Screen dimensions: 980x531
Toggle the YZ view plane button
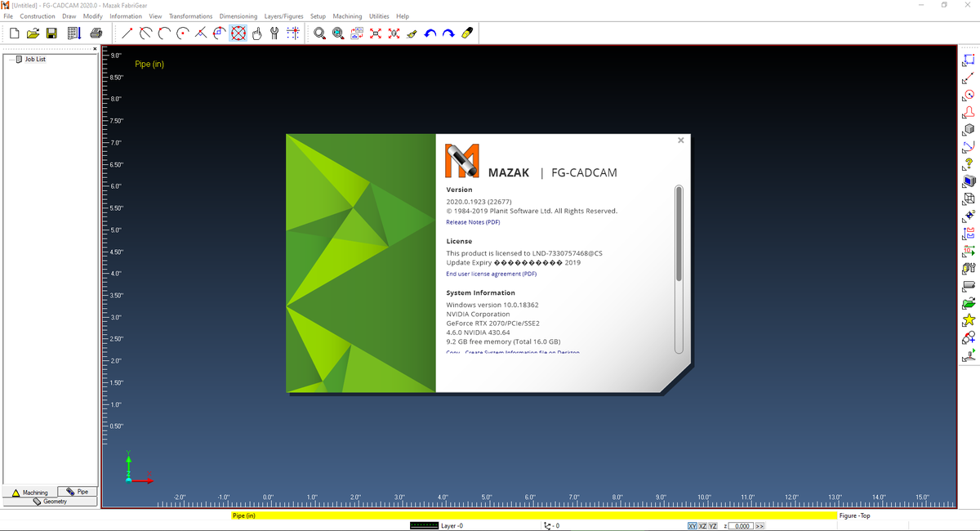712,525
